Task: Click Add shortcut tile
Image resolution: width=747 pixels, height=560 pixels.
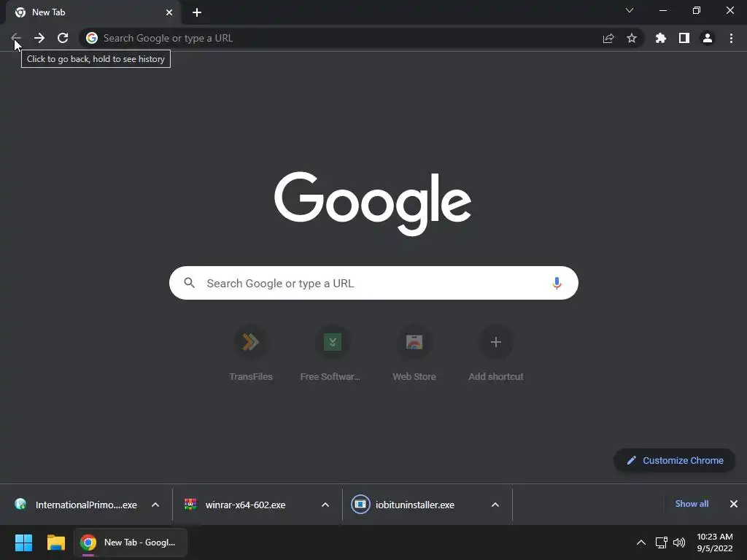Action: click(x=496, y=354)
